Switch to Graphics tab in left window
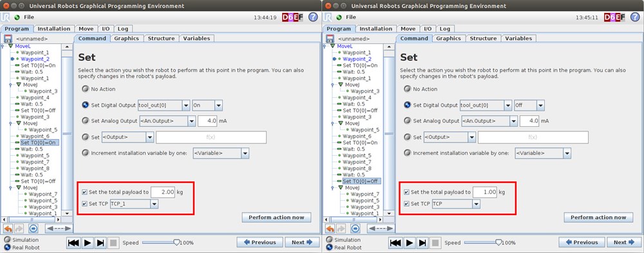Viewport: 644px width, 253px height. 126,38
